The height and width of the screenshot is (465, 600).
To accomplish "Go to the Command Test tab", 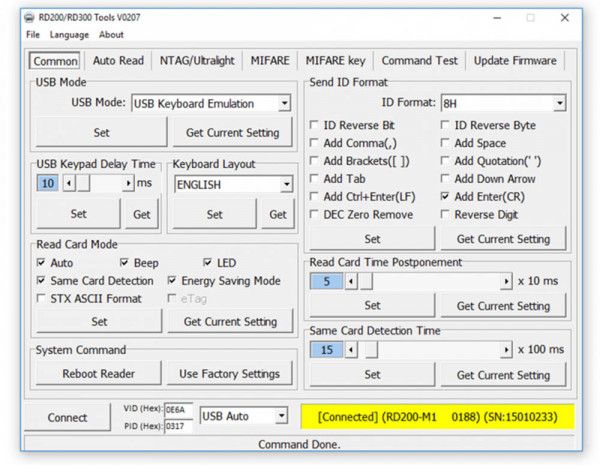I will [x=419, y=60].
